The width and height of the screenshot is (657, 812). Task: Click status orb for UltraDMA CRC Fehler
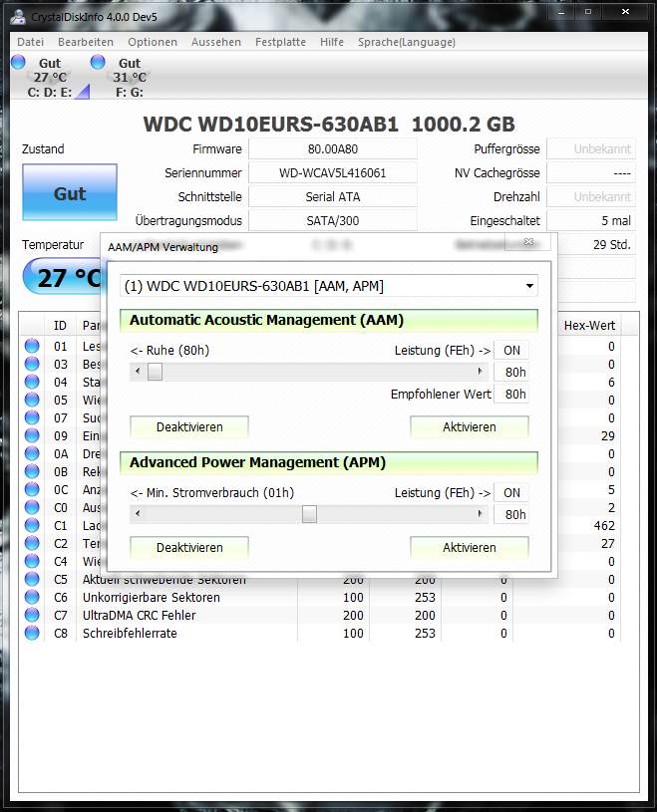pyautogui.click(x=32, y=615)
